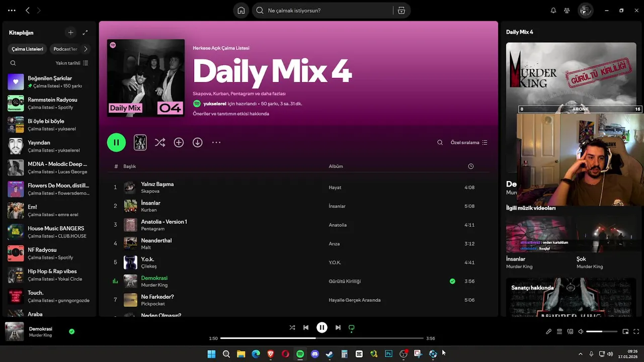This screenshot has height=362, width=644.
Task: Open more options for Daily Mix 4
Action: [216, 142]
